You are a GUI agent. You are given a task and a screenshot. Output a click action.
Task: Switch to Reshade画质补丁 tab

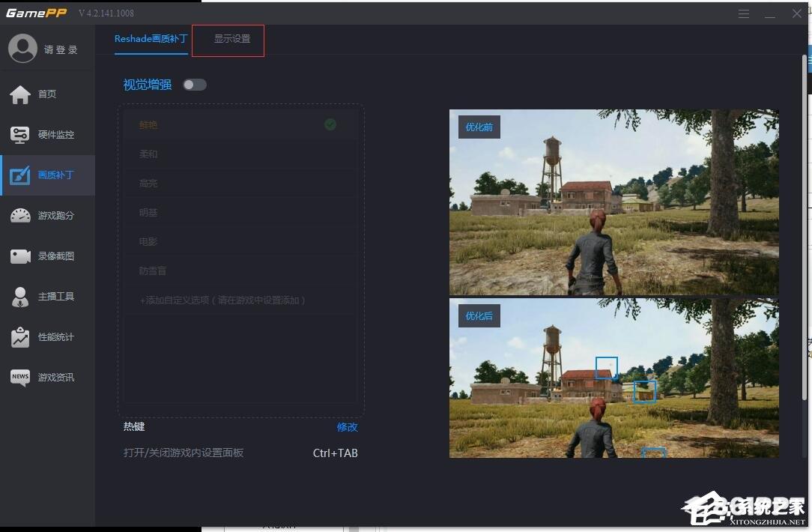[151, 39]
